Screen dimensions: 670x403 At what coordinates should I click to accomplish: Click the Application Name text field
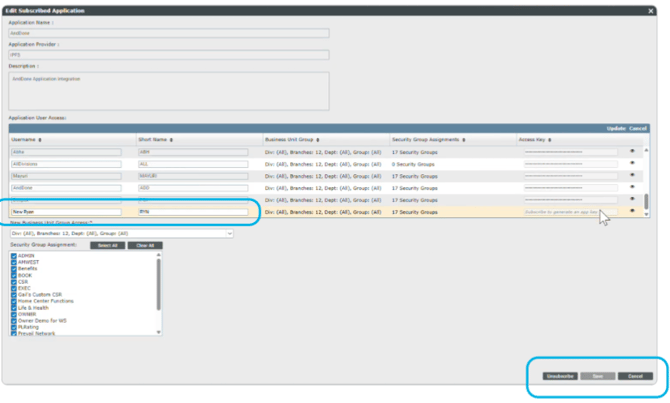point(168,33)
